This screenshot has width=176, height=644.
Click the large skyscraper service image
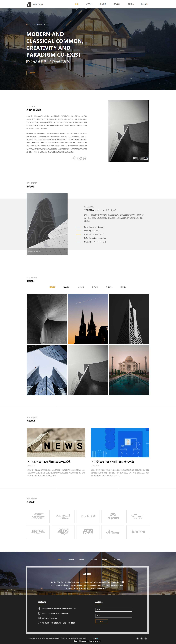tap(47, 224)
